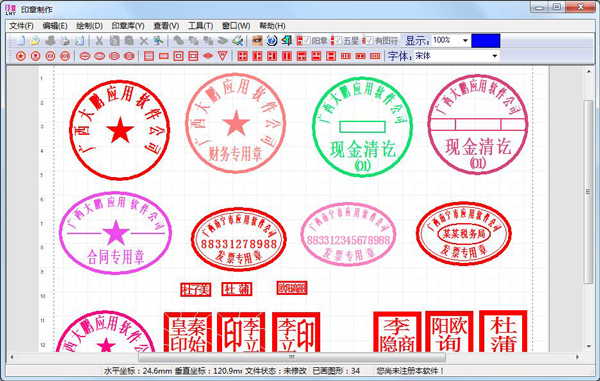
Task: Select the green 现金清讫 round seal
Action: tap(362, 127)
